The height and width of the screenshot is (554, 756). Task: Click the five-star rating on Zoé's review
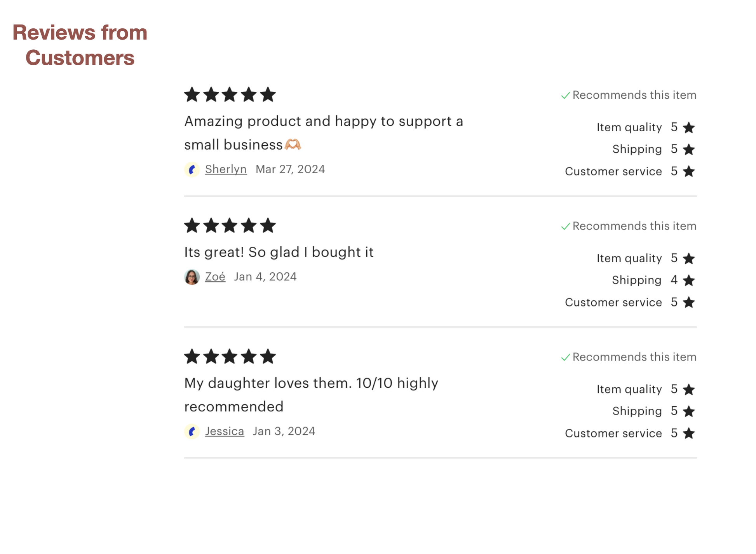230,226
